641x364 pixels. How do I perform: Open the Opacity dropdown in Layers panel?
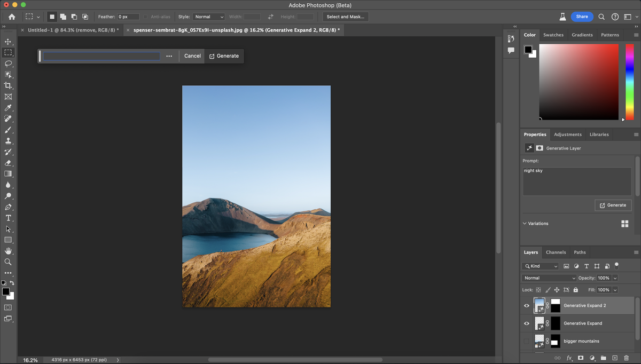(615, 278)
